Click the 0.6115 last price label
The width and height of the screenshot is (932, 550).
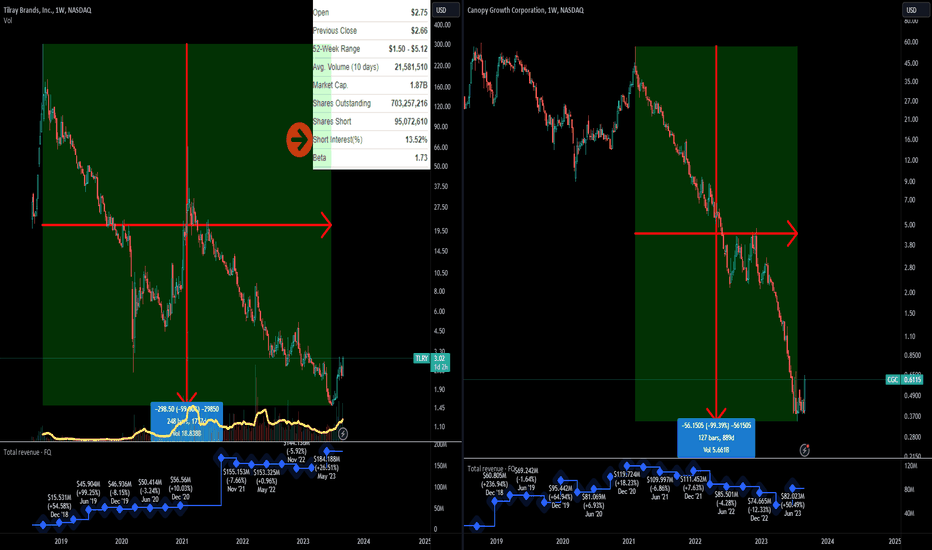[x=912, y=379]
